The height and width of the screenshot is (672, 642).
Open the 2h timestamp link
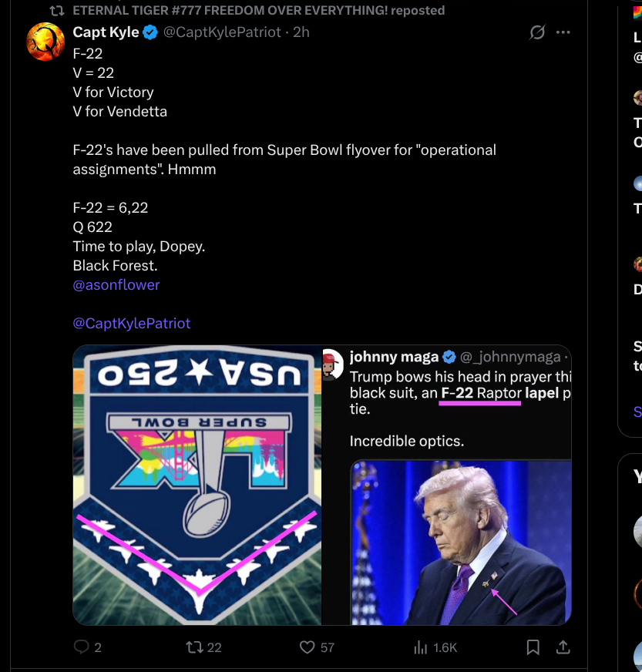[301, 32]
